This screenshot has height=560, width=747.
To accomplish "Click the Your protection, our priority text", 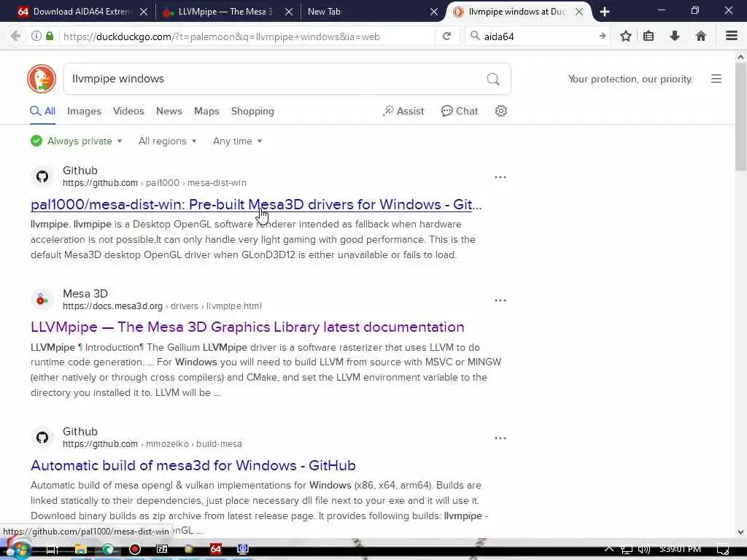I will [x=630, y=79].
